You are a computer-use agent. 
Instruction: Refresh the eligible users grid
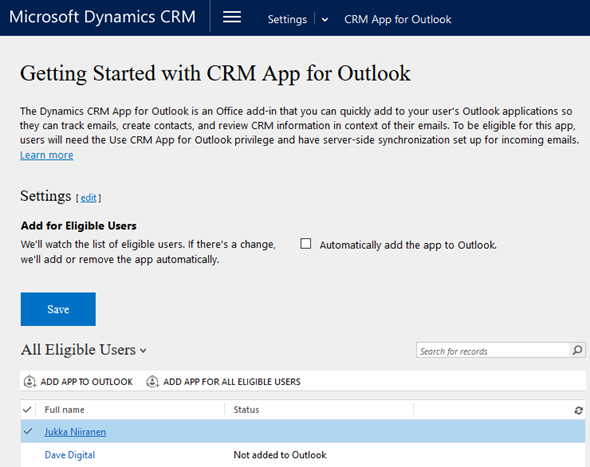coord(579,410)
